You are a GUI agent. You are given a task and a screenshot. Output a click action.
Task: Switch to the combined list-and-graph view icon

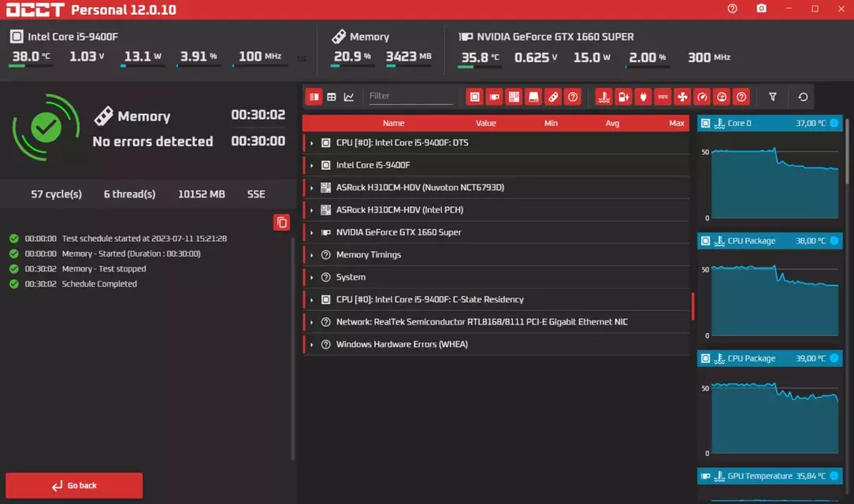(x=314, y=97)
